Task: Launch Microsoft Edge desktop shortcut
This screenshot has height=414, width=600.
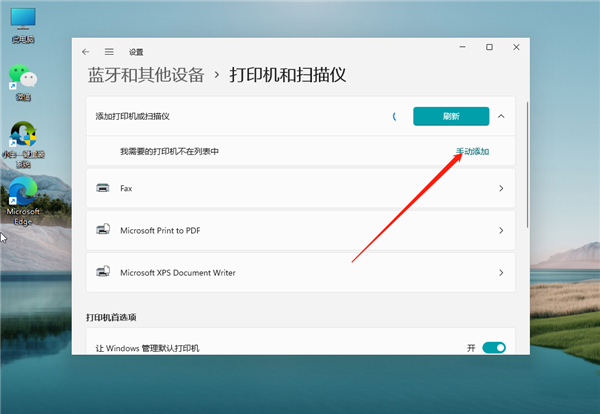Action: click(23, 202)
